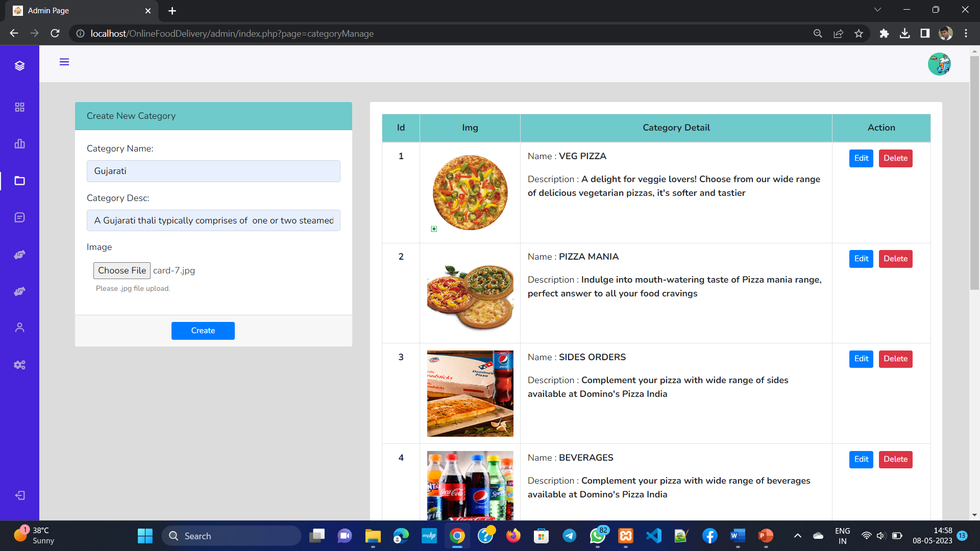980x551 pixels.
Task: Toggle the hamburger menu icon
Action: pyautogui.click(x=64, y=62)
